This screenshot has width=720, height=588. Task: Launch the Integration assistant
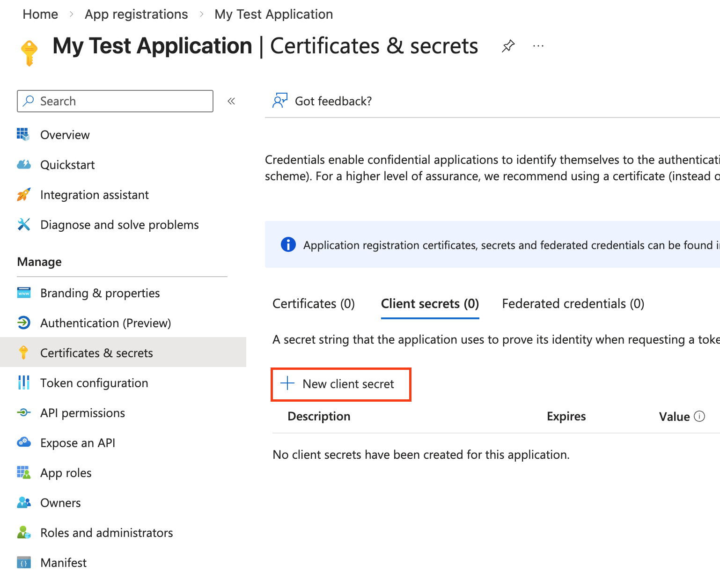tap(95, 195)
